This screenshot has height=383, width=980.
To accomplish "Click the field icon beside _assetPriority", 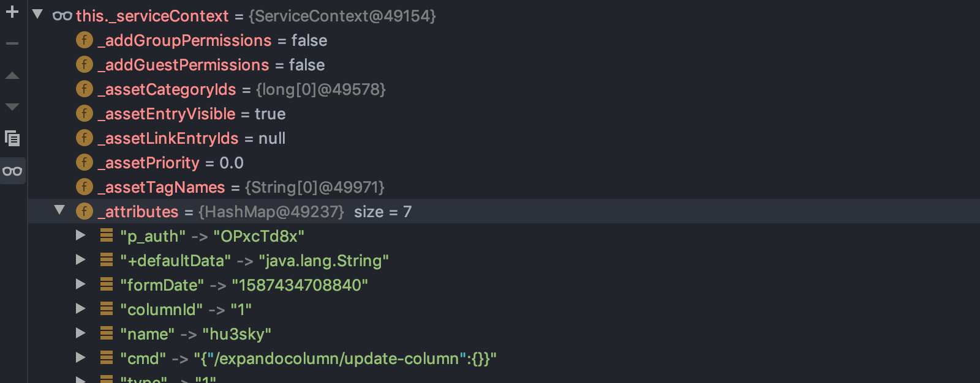I will pyautogui.click(x=84, y=163).
